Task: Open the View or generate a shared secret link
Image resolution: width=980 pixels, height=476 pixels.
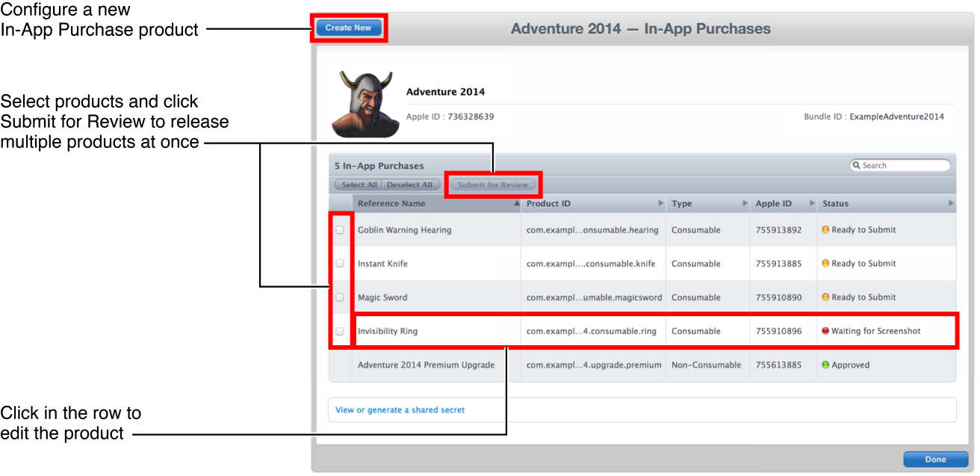Action: click(400, 410)
